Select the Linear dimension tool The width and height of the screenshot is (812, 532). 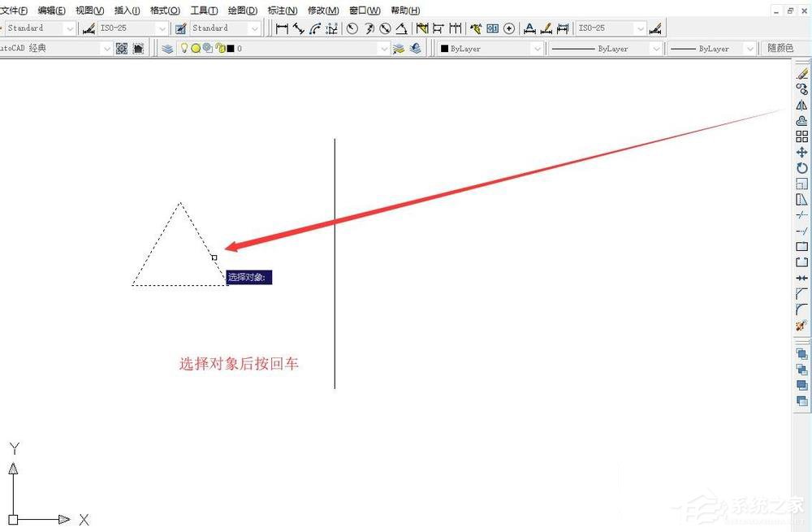point(282,28)
